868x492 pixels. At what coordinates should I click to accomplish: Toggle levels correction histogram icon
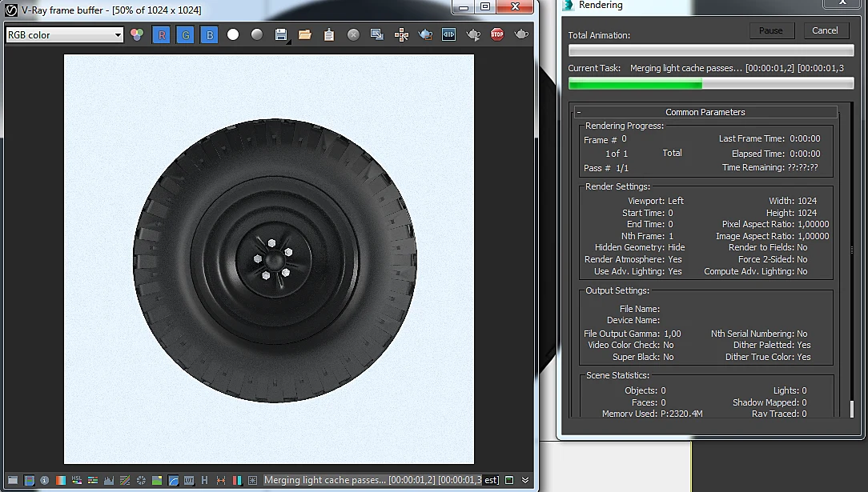tap(109, 480)
